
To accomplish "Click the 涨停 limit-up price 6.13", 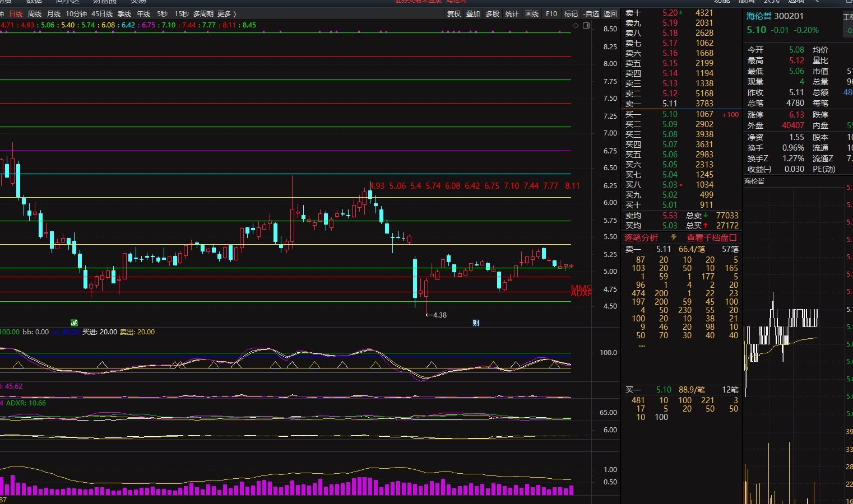I will [796, 115].
